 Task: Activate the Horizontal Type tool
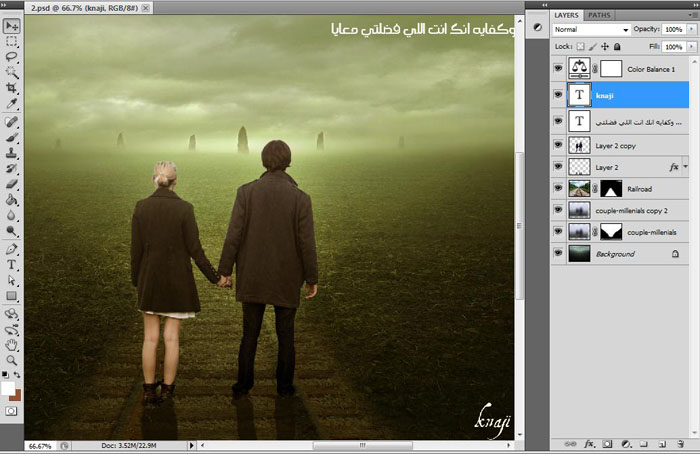[12, 265]
